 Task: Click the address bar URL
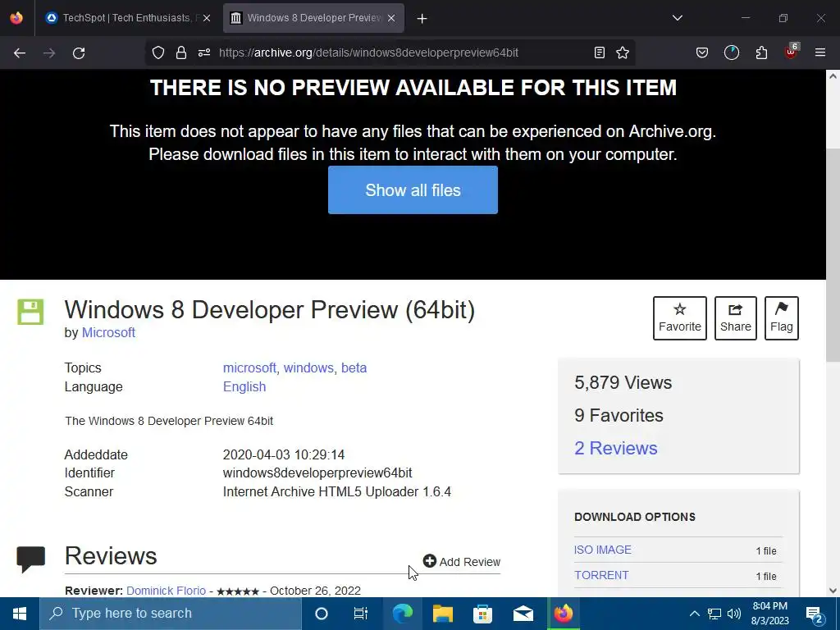pos(368,52)
